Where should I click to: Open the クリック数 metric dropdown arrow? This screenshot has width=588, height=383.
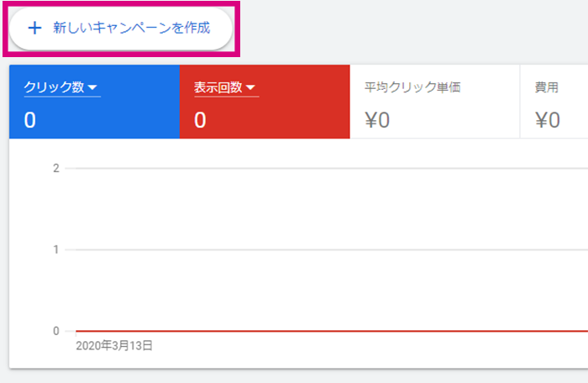tap(92, 87)
